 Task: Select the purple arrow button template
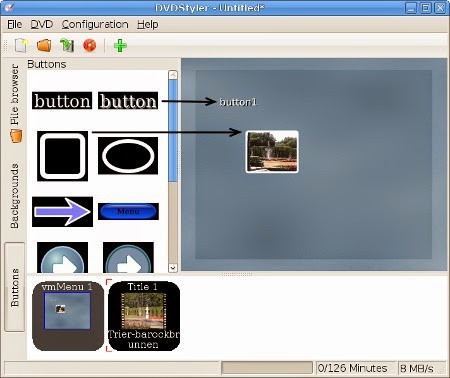tap(62, 212)
